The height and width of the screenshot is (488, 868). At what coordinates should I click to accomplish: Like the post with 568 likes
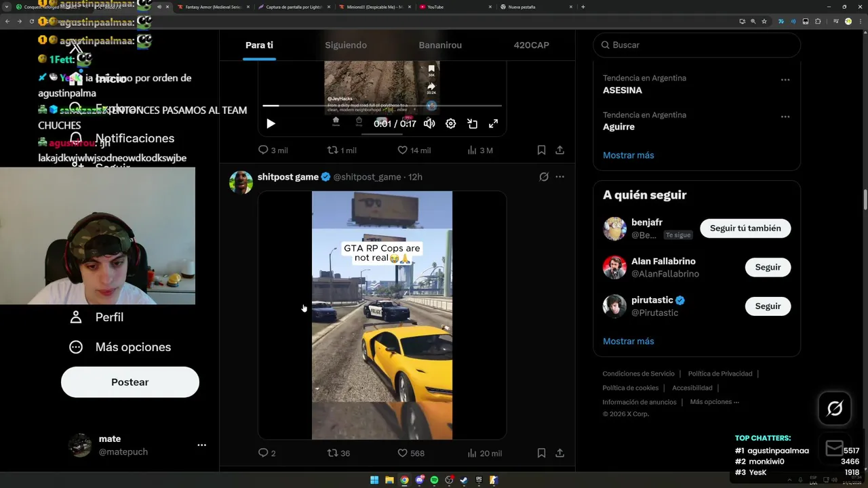pyautogui.click(x=411, y=453)
